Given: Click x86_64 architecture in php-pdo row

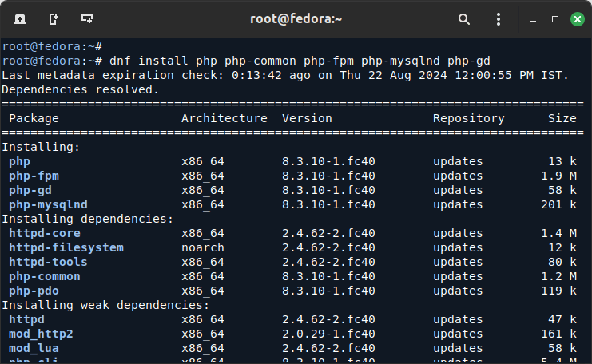Looking at the screenshot, I should 203,291.
